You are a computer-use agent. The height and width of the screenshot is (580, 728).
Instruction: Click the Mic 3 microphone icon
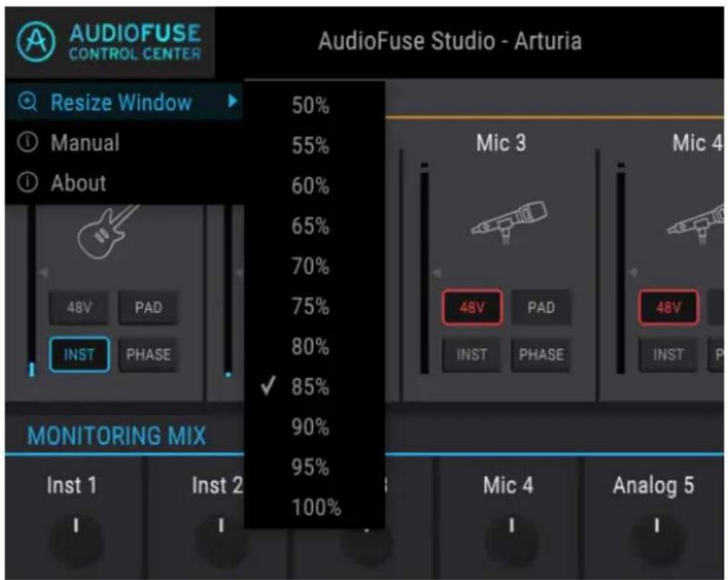(x=509, y=222)
